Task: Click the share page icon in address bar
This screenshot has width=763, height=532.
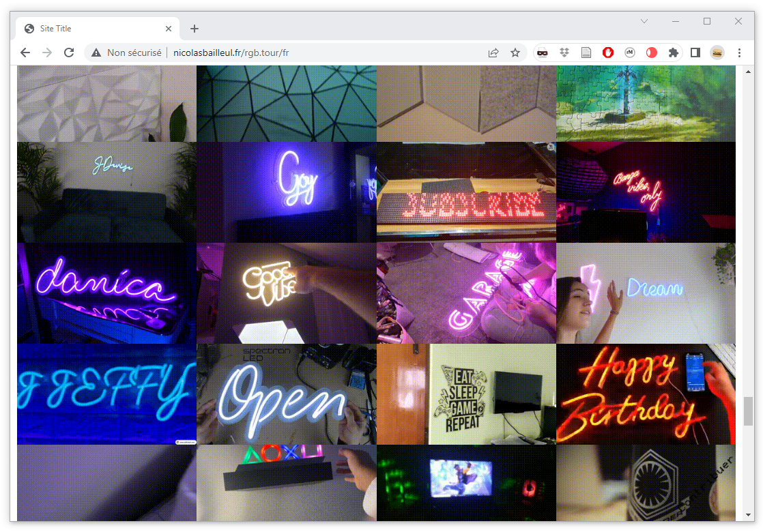Action: click(x=493, y=53)
